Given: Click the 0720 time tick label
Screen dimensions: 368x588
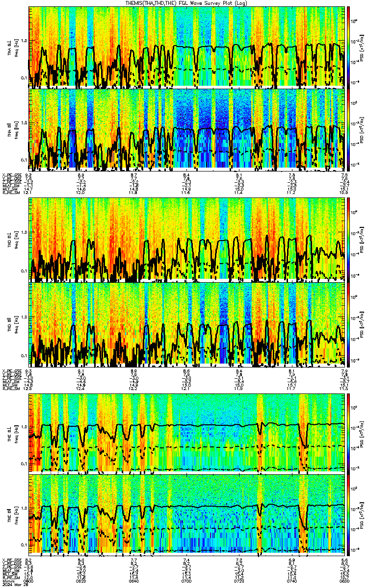Looking at the screenshot, I should [x=239, y=581].
